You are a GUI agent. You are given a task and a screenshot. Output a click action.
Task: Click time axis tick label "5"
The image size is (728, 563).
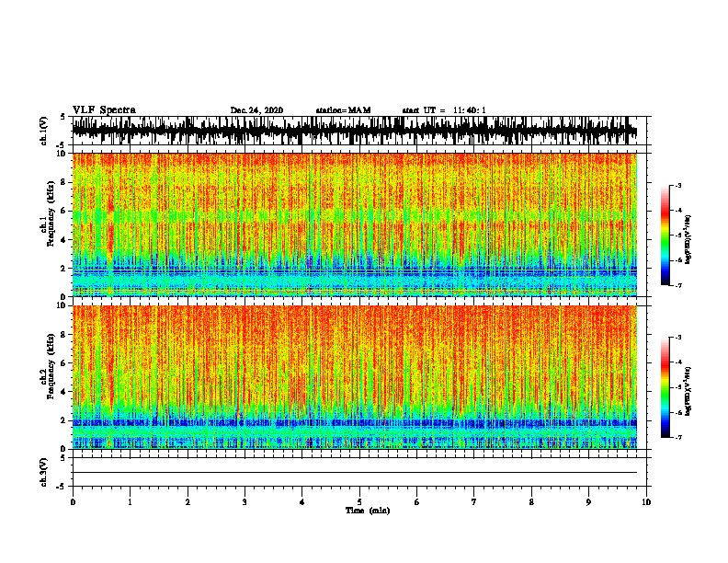359,502
